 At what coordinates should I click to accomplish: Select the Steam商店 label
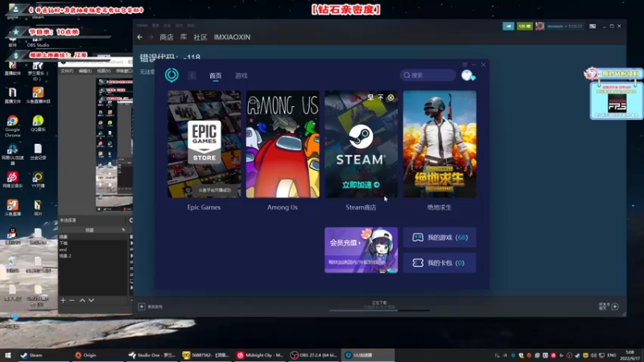(x=361, y=208)
